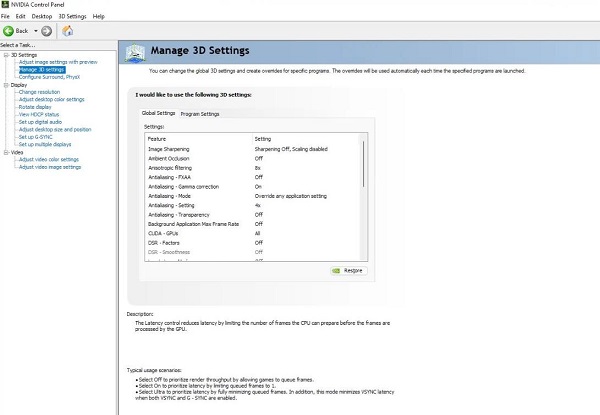Click the settings list vertical scrollbar
This screenshot has width=600, height=415.
pyautogui.click(x=362, y=190)
